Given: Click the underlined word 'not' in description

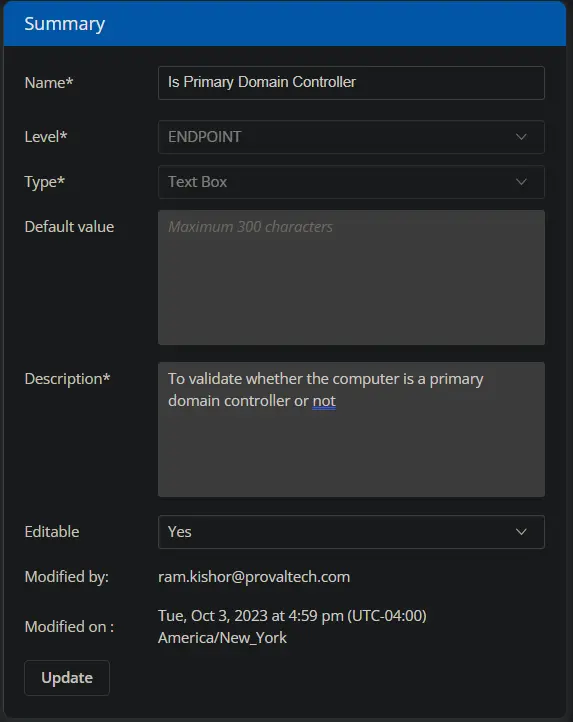Looking at the screenshot, I should coord(324,401).
